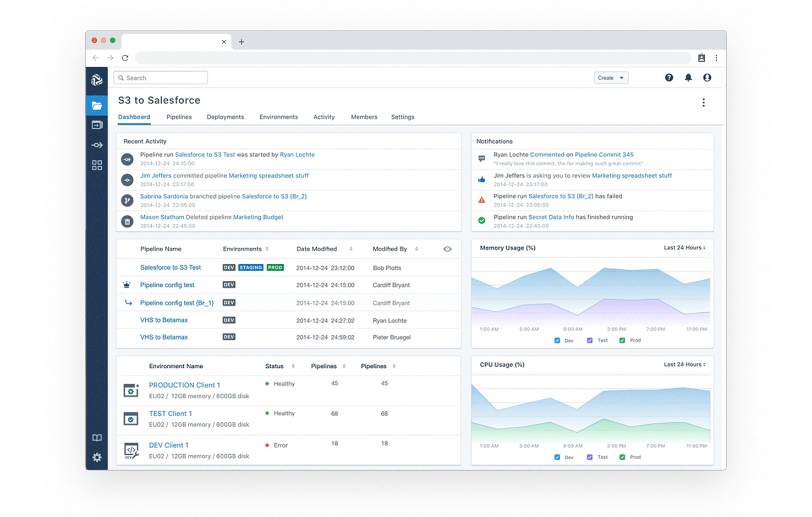Open the Create dropdown
The height and width of the screenshot is (517, 812).
pyautogui.click(x=611, y=78)
